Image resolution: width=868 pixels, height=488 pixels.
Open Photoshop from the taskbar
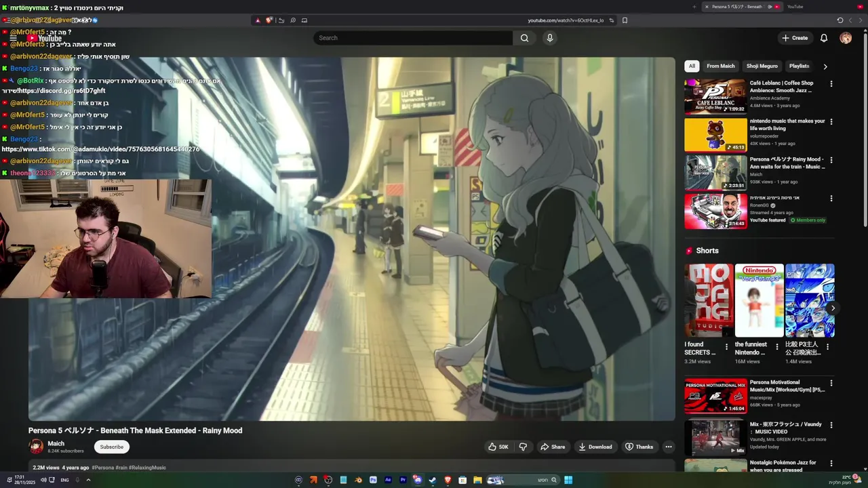click(373, 480)
